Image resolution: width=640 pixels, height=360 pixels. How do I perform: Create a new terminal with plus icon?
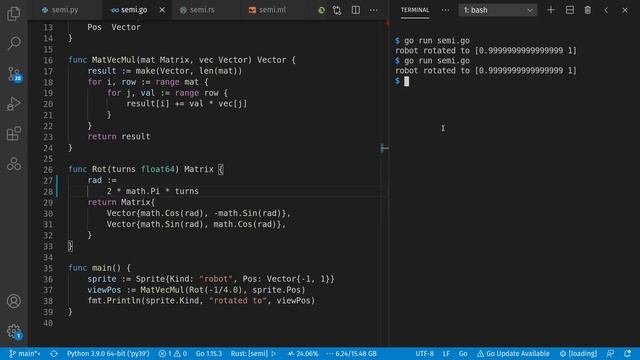tap(551, 10)
